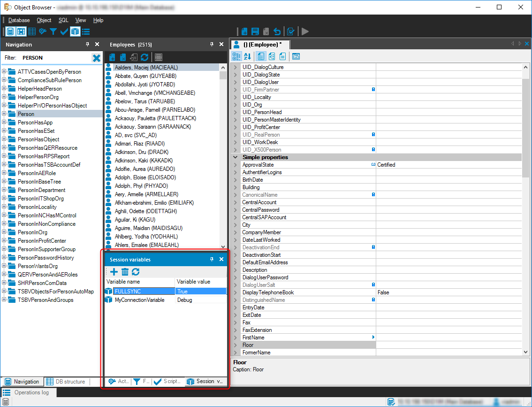Switch to the Actions tab with gear icon
The width and height of the screenshot is (532, 407).
119,381
